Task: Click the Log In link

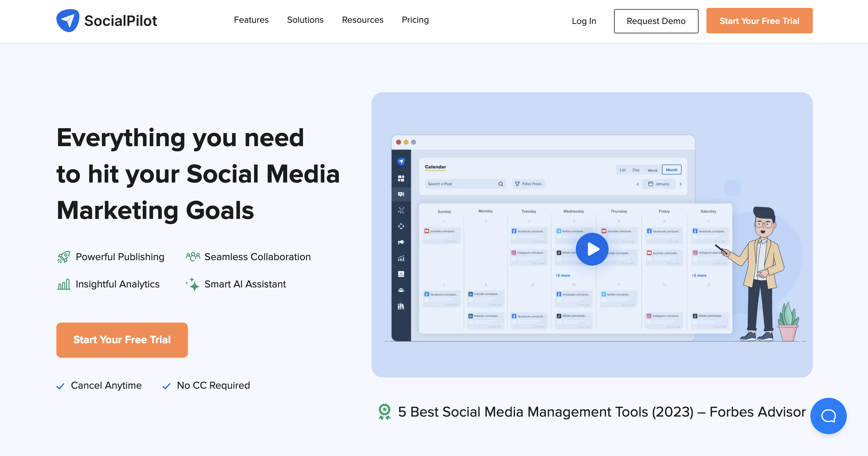Action: [x=584, y=21]
